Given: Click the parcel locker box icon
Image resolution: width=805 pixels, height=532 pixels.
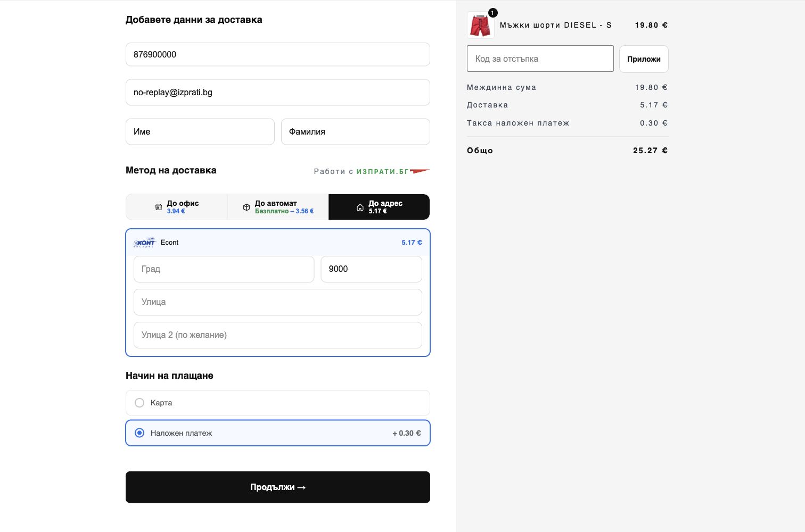Looking at the screenshot, I should [247, 207].
